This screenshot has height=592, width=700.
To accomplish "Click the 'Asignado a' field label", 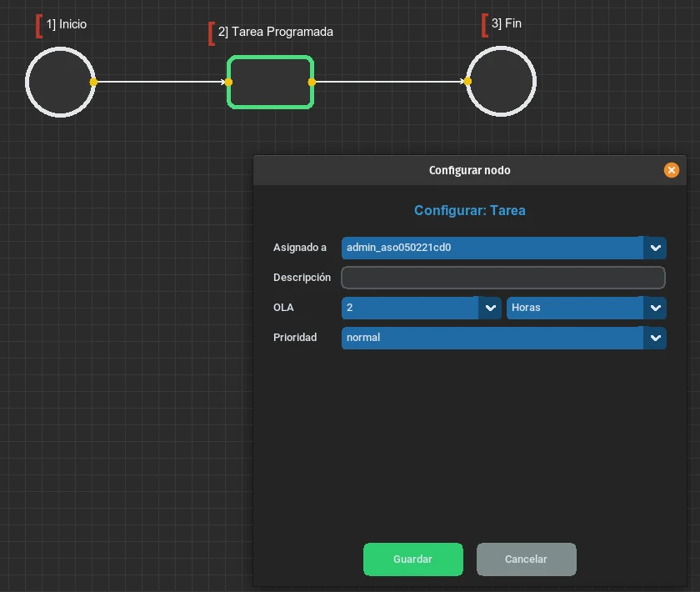I will (x=299, y=248).
